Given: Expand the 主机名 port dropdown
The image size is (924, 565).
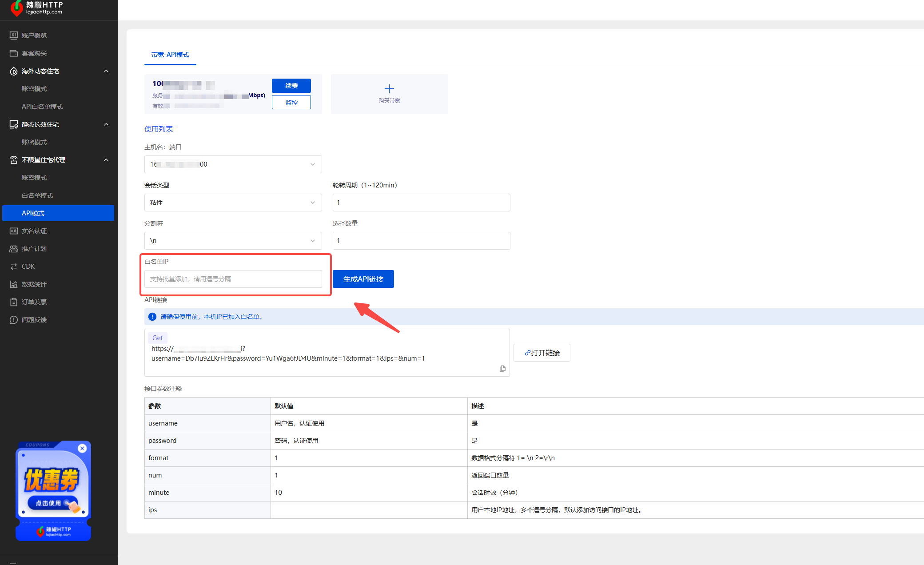Looking at the screenshot, I should click(233, 164).
